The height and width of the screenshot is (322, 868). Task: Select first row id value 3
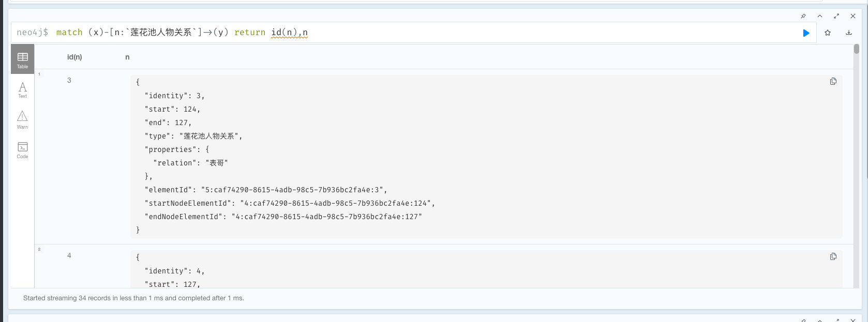(x=69, y=80)
